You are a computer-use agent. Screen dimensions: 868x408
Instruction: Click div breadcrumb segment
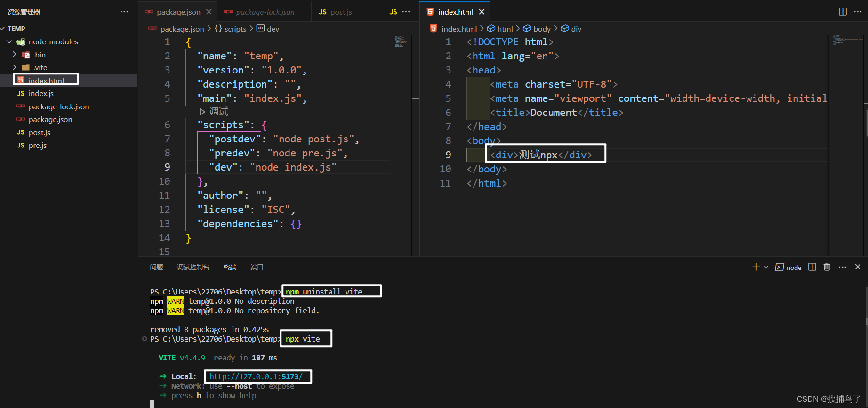click(x=571, y=29)
